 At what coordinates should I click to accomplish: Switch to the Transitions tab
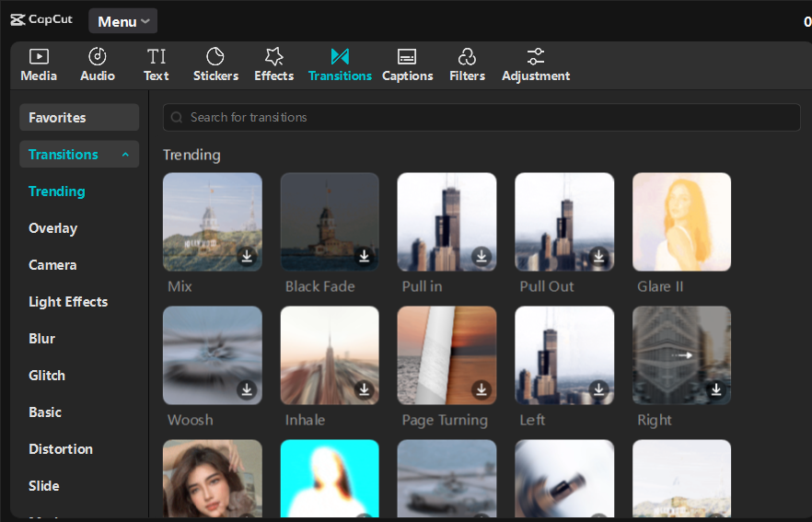[340, 64]
